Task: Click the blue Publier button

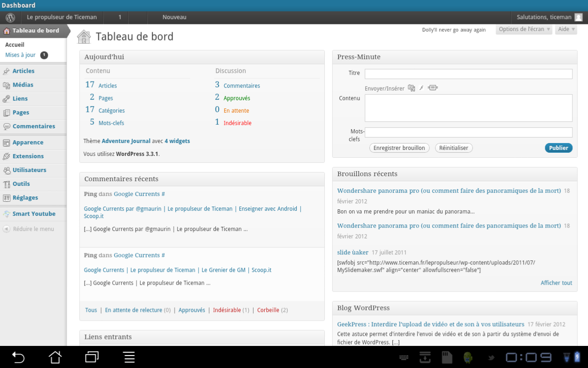Action: coord(559,148)
